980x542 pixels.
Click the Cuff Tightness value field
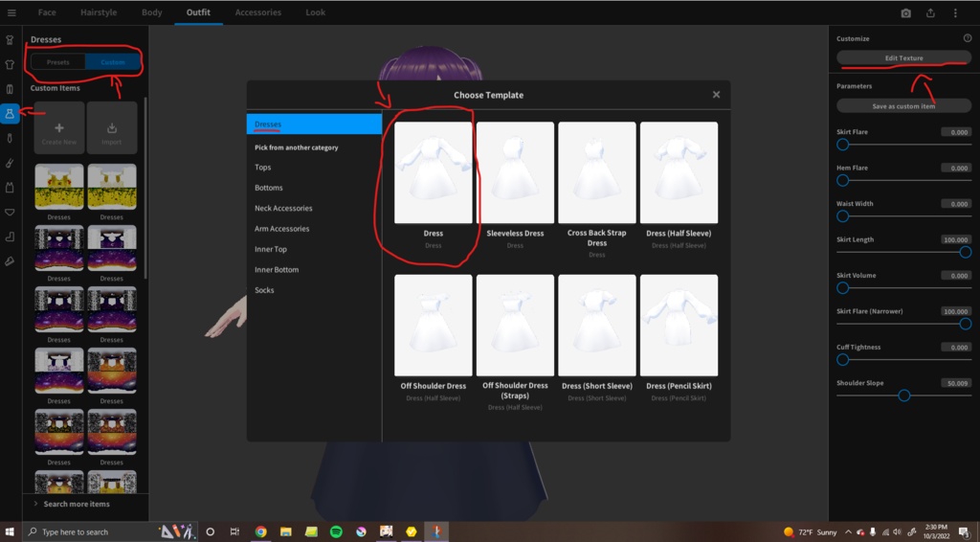(956, 347)
